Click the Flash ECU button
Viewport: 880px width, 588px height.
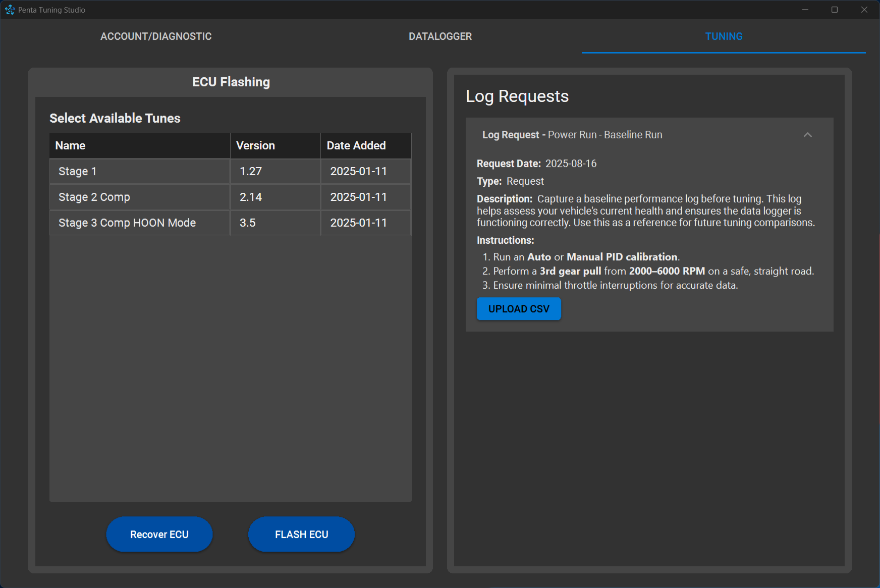[301, 534]
